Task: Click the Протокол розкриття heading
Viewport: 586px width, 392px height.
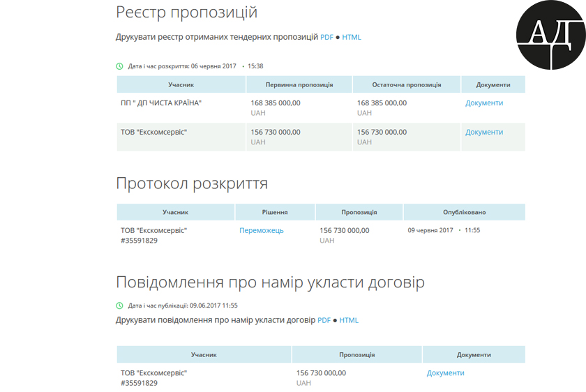Action: (x=191, y=183)
